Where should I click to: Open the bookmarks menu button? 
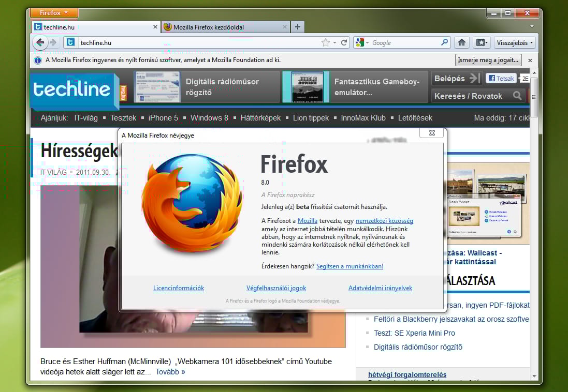482,43
